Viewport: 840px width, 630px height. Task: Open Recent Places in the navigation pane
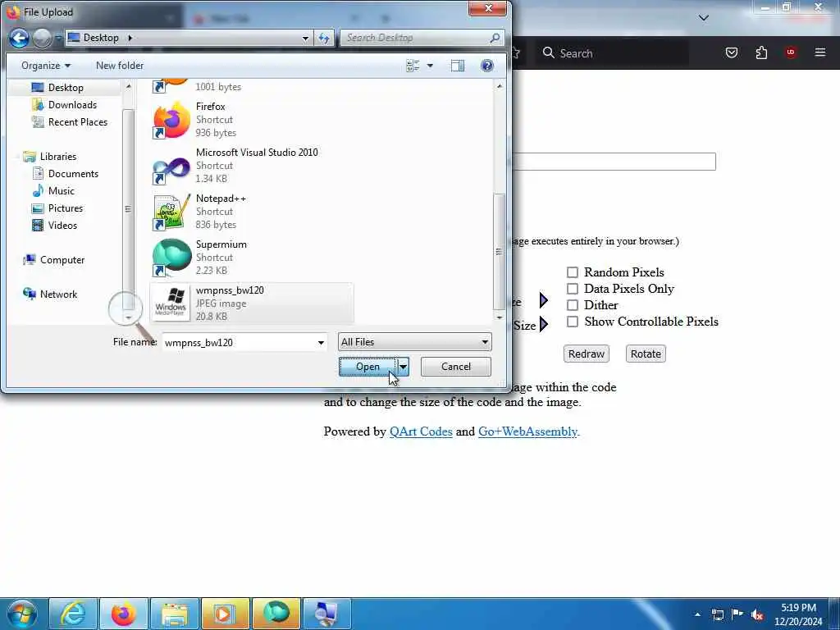[78, 122]
